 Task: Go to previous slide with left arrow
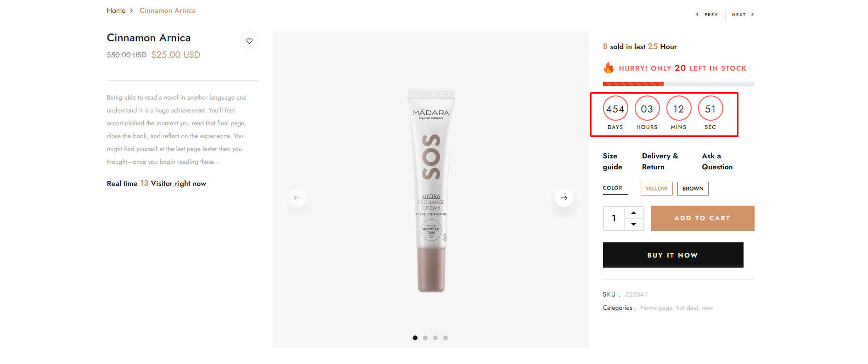(297, 198)
